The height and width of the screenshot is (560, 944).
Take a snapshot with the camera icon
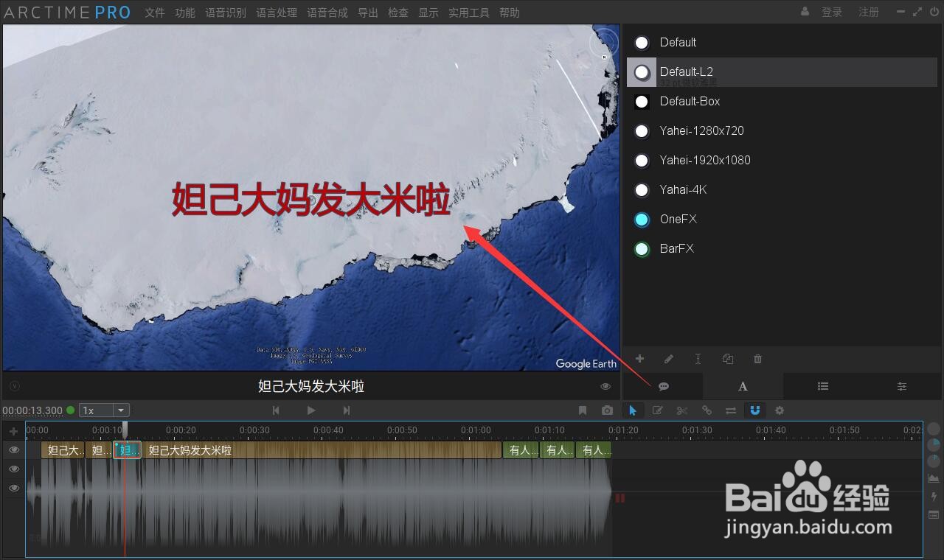[607, 410]
